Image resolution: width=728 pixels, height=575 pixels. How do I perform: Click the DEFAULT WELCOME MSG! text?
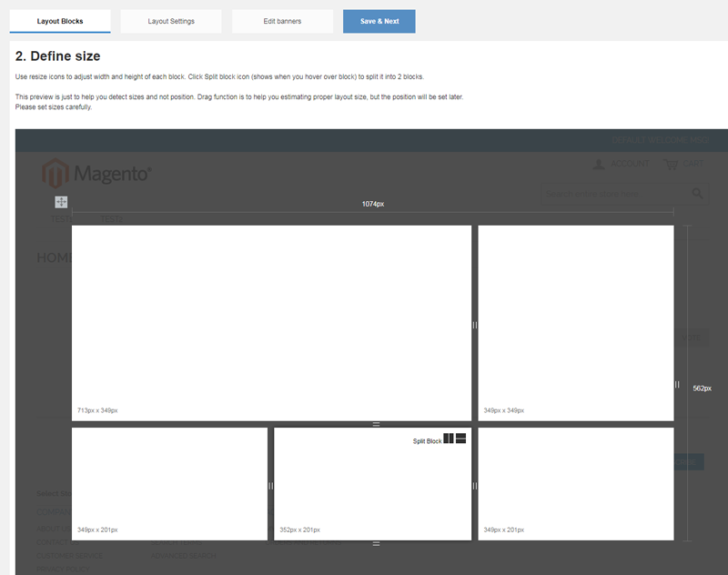point(661,140)
